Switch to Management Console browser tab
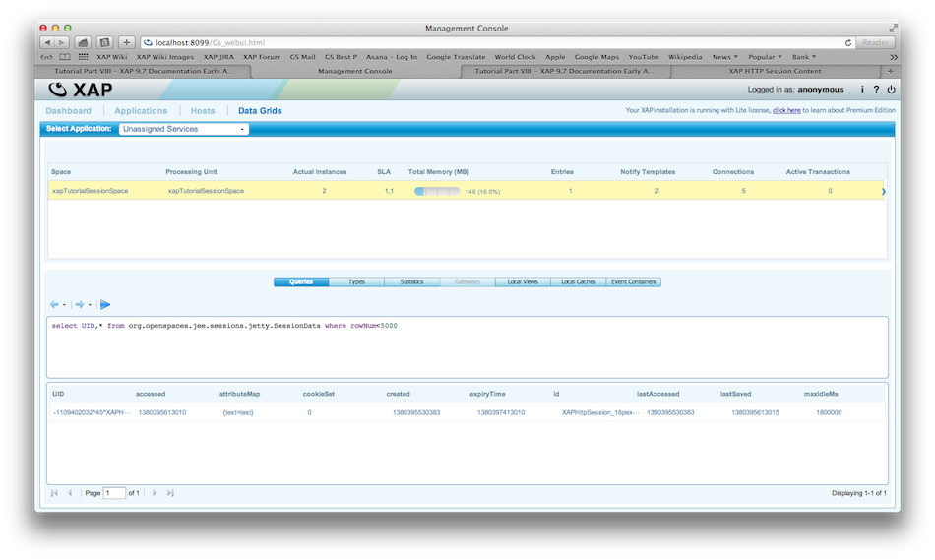Image resolution: width=935 pixels, height=560 pixels. 355,71
